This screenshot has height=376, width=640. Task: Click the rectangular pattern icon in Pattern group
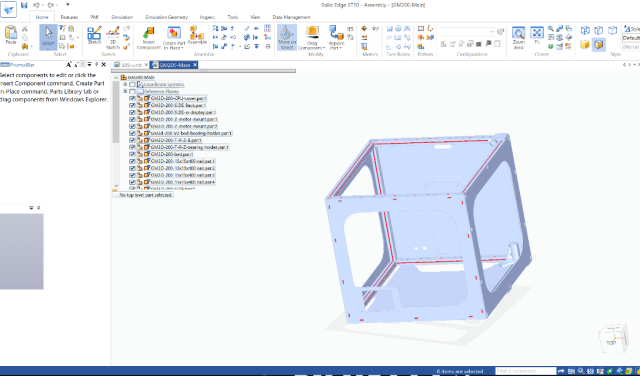click(421, 29)
